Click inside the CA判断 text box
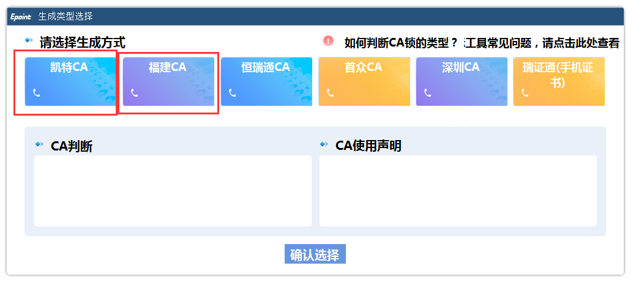This screenshot has width=644, height=293. click(173, 191)
